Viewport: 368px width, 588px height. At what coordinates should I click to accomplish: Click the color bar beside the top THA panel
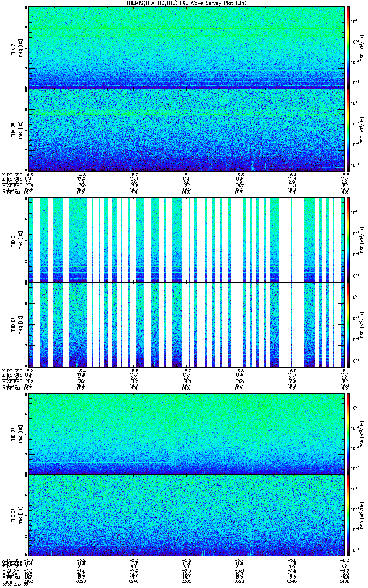coord(348,48)
